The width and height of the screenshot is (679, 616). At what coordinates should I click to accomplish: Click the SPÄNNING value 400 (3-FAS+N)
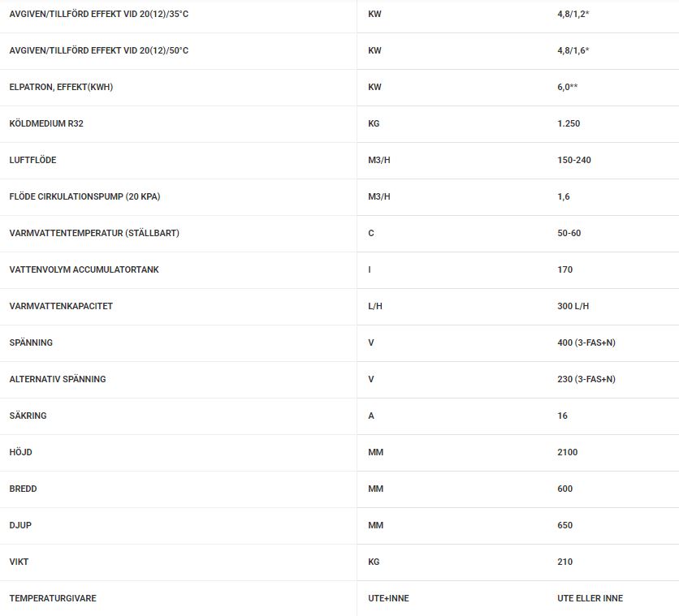click(586, 342)
